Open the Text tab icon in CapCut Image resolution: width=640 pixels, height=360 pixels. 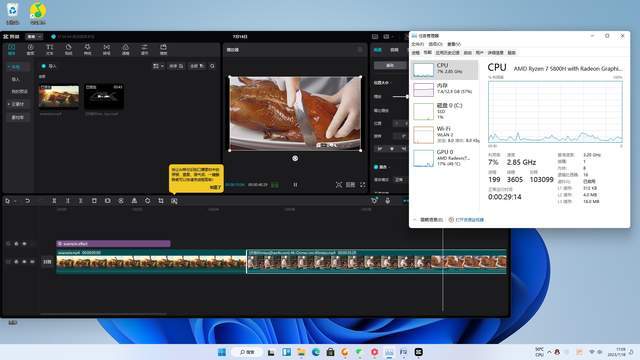49,49
